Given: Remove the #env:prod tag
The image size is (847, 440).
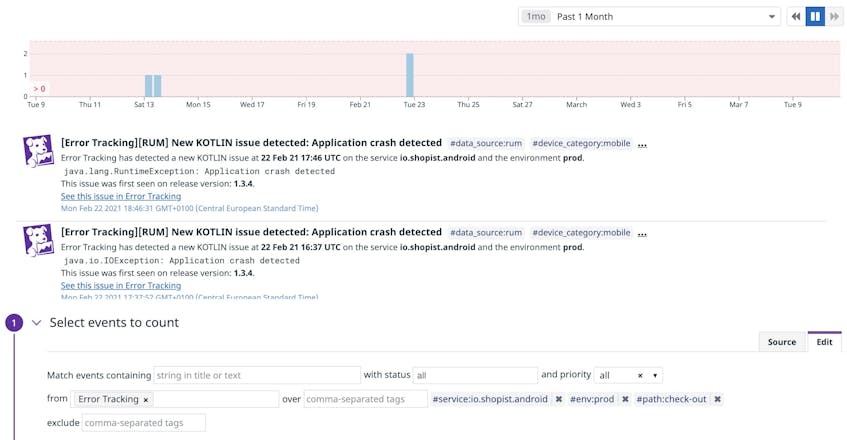Looking at the screenshot, I should coord(625,399).
